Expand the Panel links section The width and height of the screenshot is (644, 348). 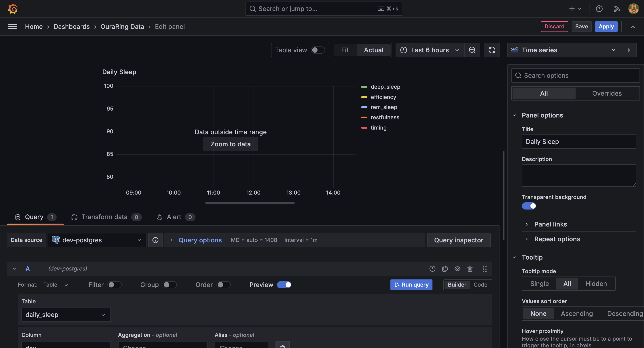(551, 224)
